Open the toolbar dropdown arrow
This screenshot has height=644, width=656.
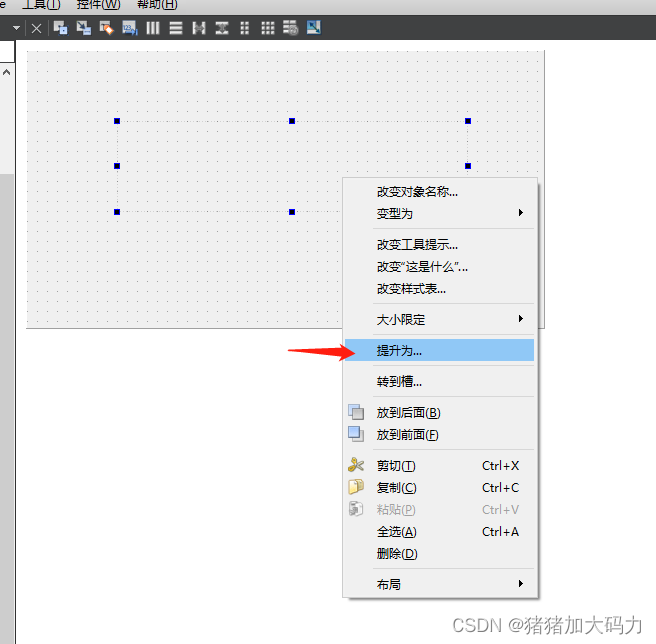[16, 28]
